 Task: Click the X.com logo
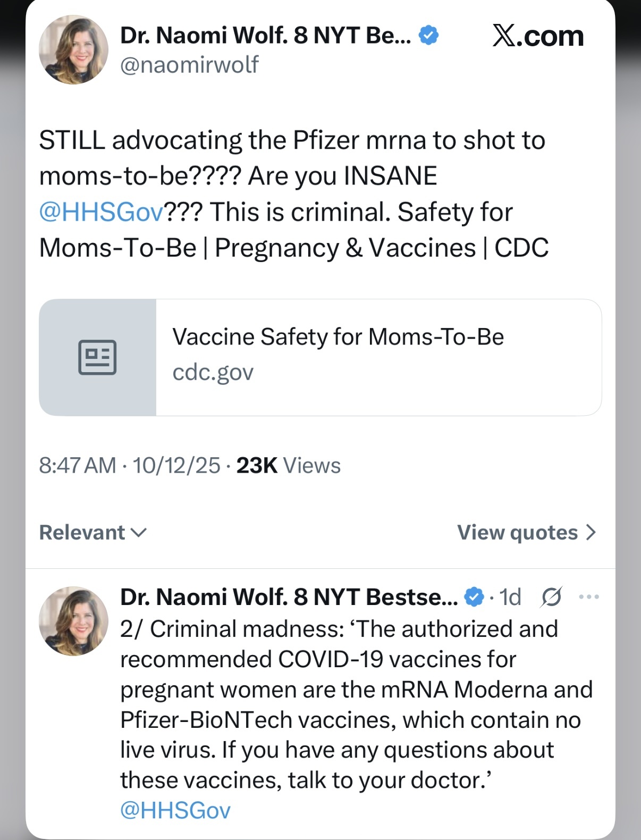click(538, 37)
